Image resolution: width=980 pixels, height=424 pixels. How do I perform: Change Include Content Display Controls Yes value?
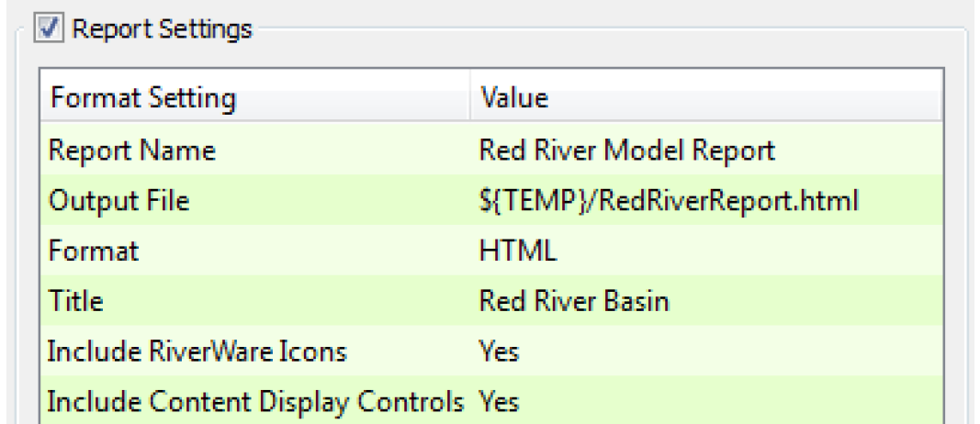point(499,401)
